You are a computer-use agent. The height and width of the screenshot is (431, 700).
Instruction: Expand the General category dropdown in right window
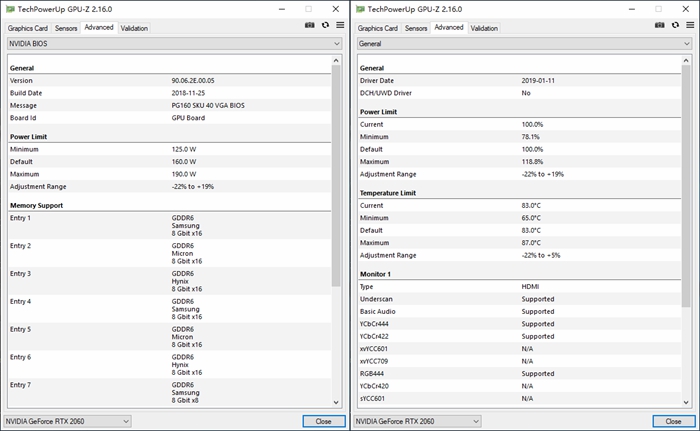point(524,44)
